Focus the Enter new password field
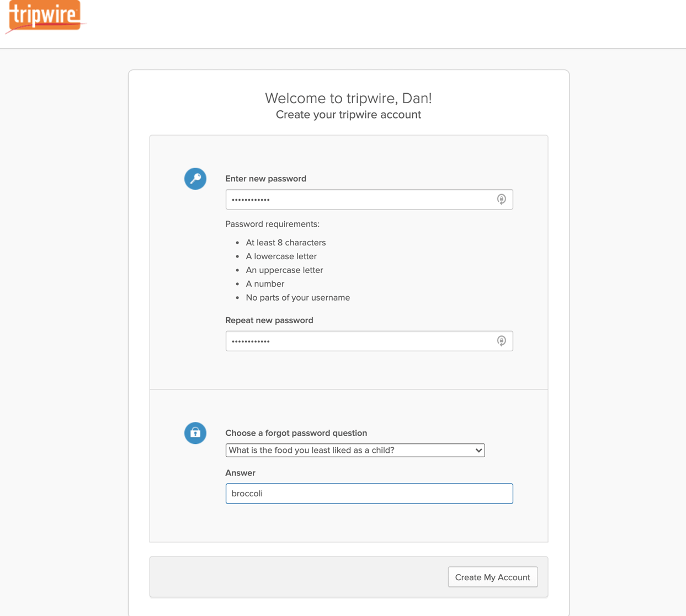 pyautogui.click(x=369, y=200)
